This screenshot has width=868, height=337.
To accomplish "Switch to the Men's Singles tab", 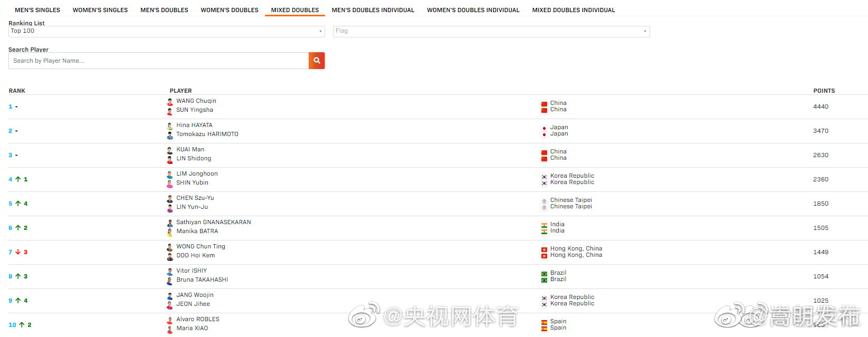I will point(37,10).
